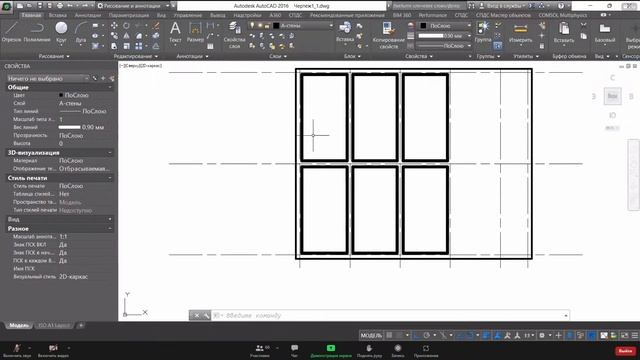Click the Вид top face of ViewCube
The height and width of the screenshot is (360, 640).
point(612,96)
